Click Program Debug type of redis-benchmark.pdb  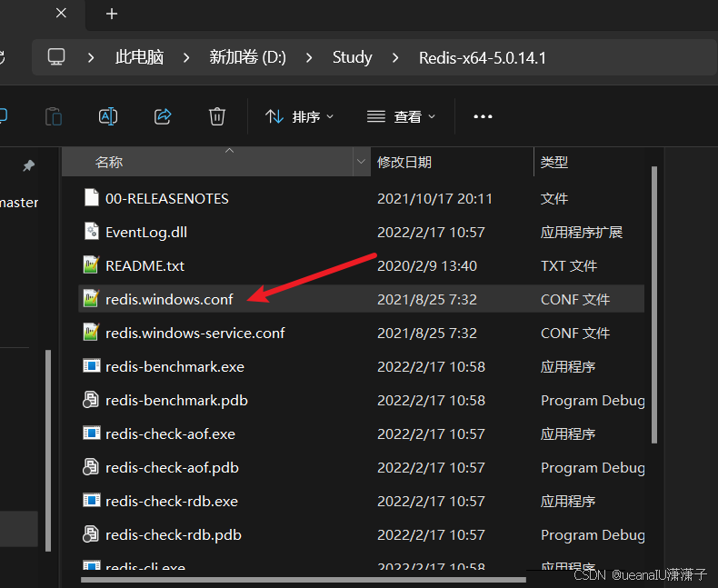(593, 401)
